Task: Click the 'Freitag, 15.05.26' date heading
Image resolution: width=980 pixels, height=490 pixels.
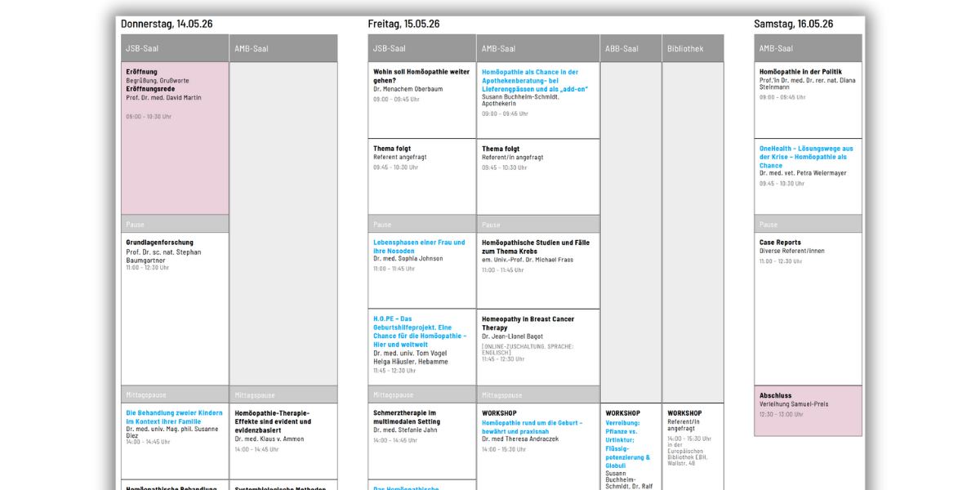Action: point(403,24)
